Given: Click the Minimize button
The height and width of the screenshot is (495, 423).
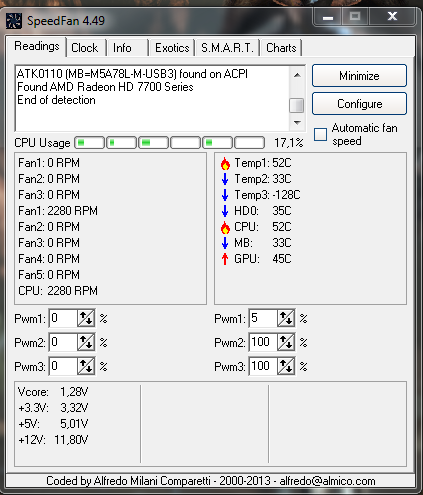Looking at the screenshot, I should (x=359, y=76).
